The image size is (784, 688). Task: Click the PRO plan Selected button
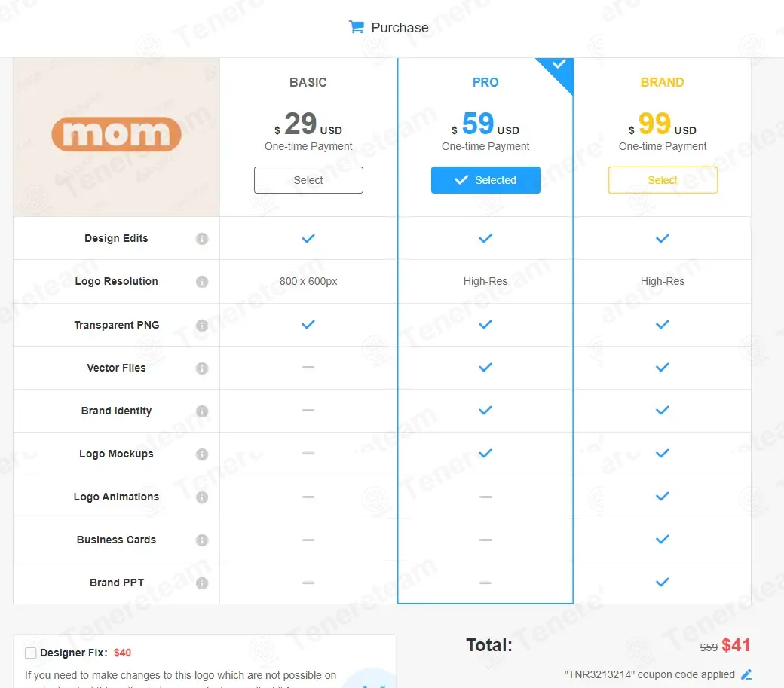485,180
